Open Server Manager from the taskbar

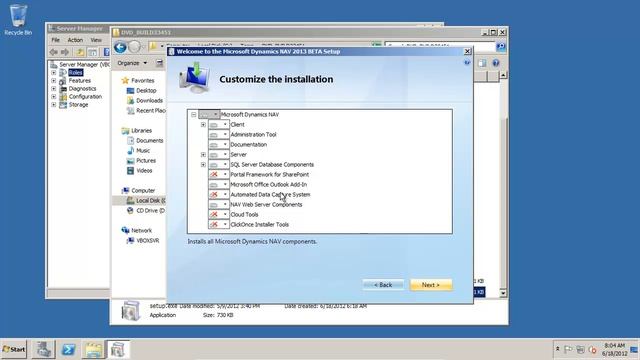pos(44,349)
